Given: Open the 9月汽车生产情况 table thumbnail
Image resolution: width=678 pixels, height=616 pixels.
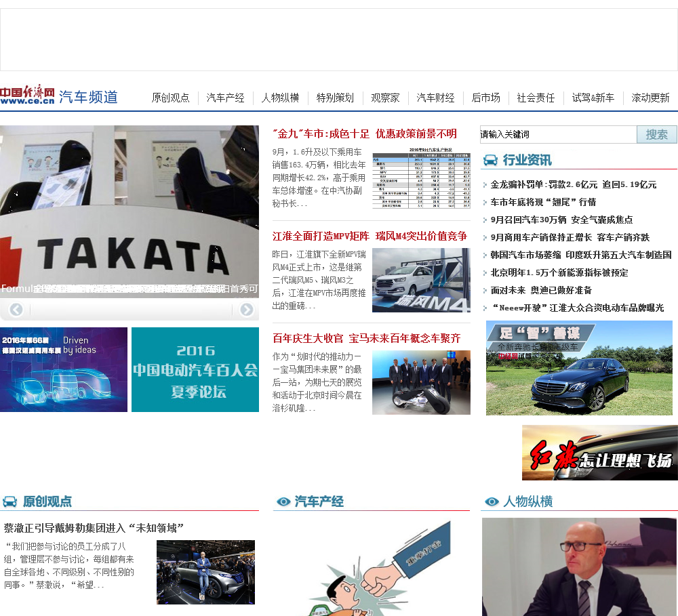Looking at the screenshot, I should point(421,178).
